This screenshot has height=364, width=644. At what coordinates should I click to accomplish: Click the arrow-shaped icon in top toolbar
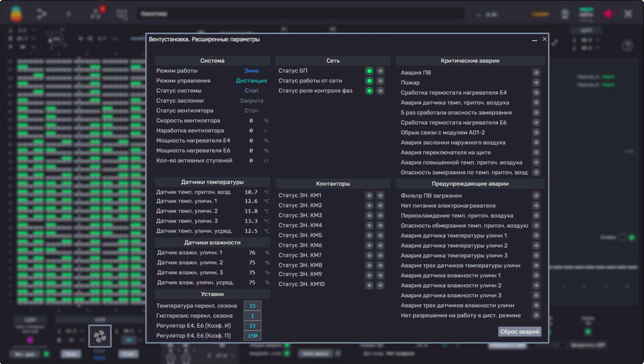42,14
